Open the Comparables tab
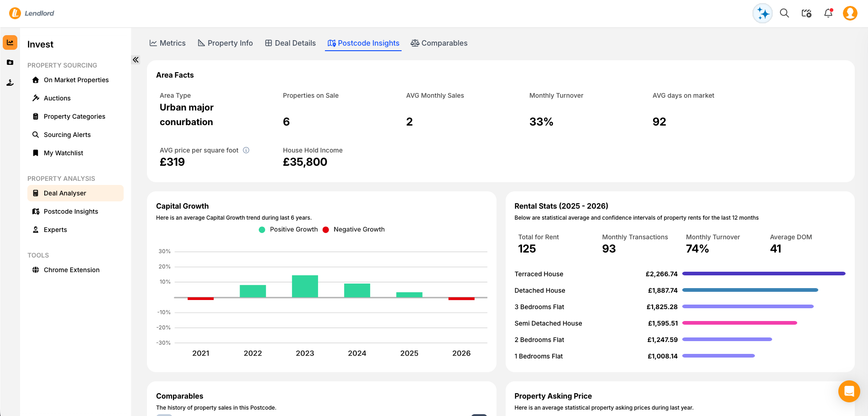This screenshot has width=868, height=416. (439, 43)
